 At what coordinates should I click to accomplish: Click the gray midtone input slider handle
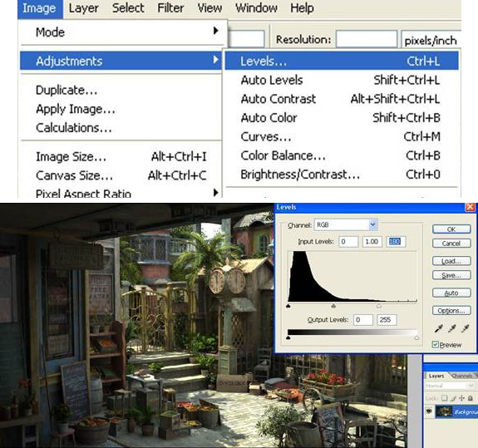[x=333, y=305]
